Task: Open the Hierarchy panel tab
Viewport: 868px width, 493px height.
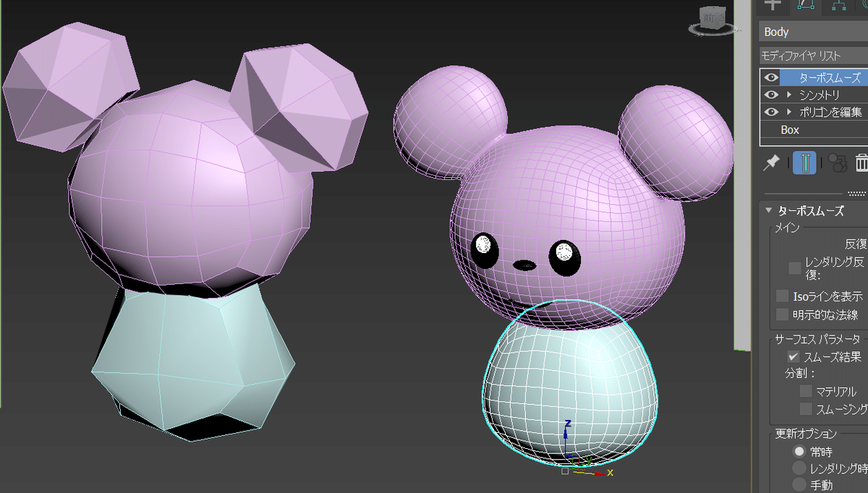Action: tap(839, 5)
